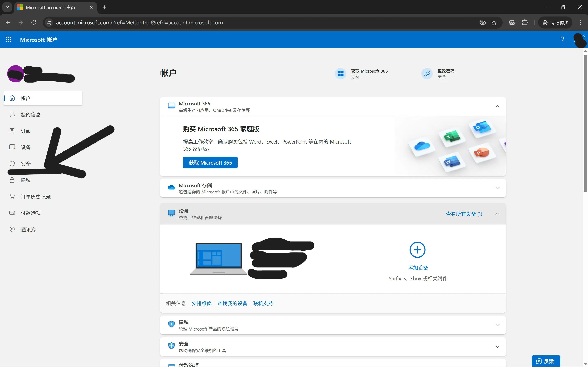588x367 pixels.
Task: Click the Get Microsoft 365 tile icon
Action: click(340, 74)
